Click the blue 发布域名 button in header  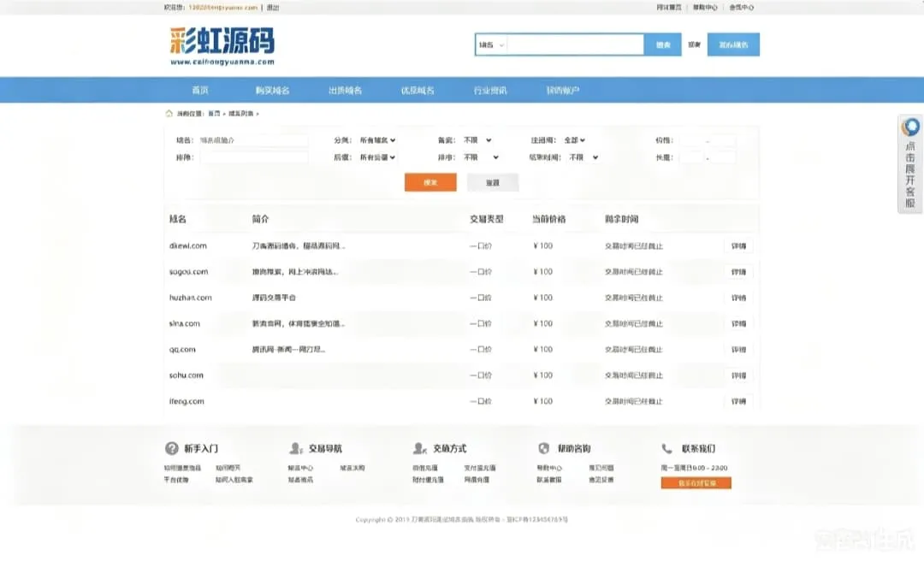pos(734,44)
